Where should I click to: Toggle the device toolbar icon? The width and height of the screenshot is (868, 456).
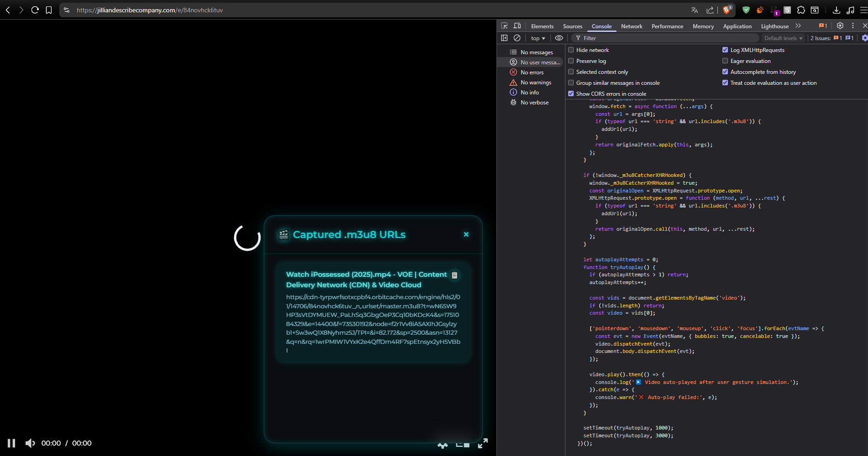click(517, 26)
